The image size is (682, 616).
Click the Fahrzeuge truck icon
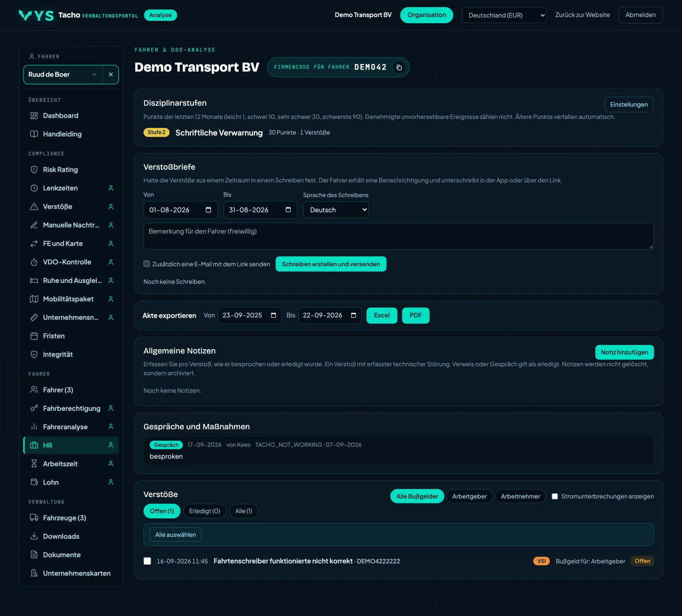(34, 518)
